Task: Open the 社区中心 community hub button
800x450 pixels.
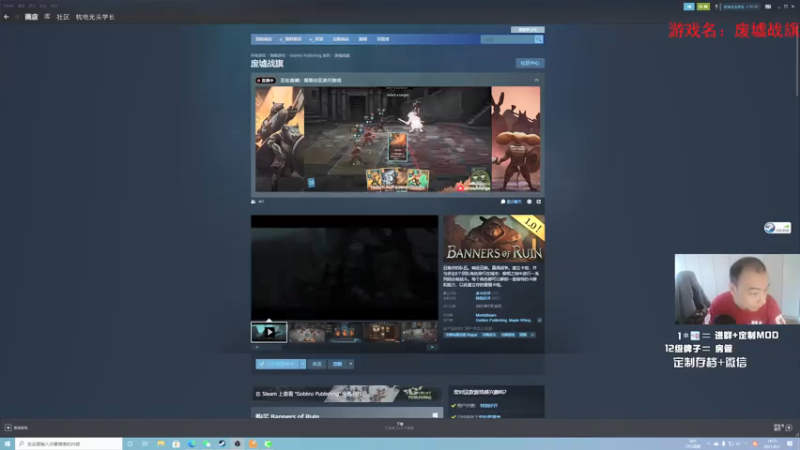Action: pyautogui.click(x=530, y=63)
